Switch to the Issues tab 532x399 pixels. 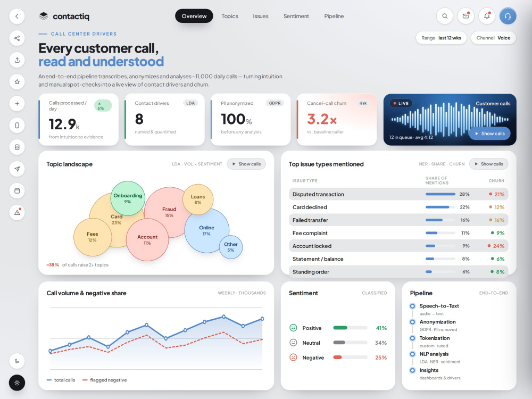coord(261,16)
